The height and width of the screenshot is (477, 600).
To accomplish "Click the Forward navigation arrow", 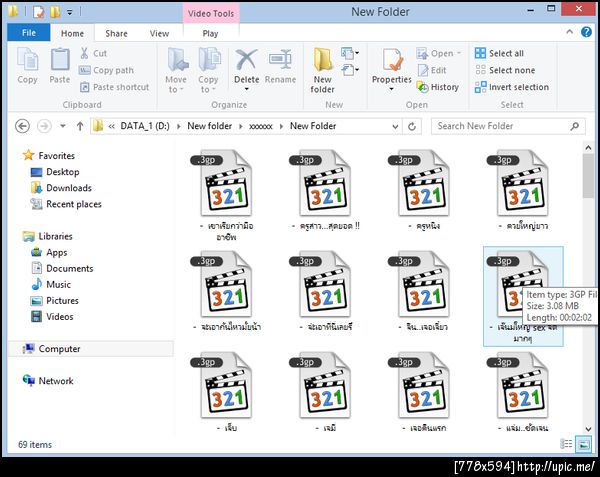I will coord(44,126).
